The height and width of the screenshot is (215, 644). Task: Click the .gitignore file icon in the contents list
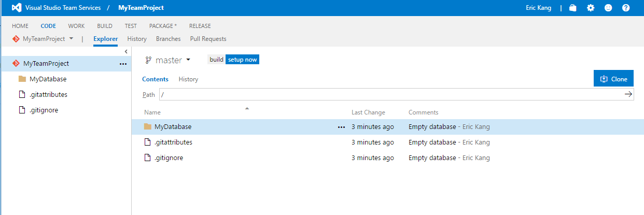tap(148, 158)
